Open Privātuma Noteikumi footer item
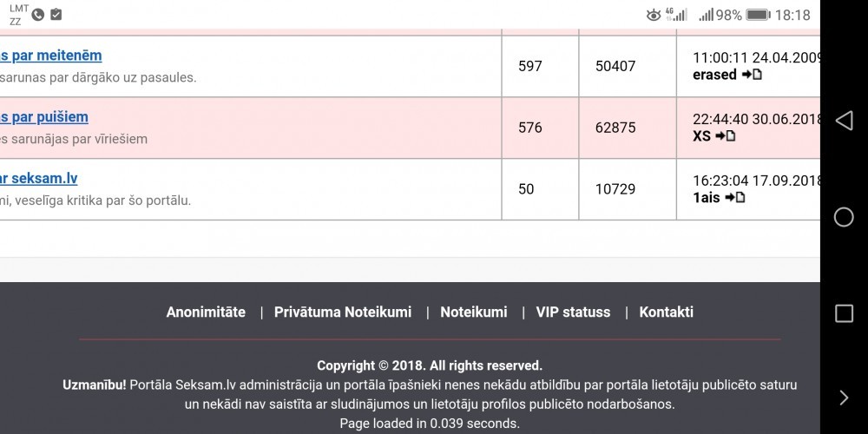Screen dimensions: 868x434 click(x=343, y=312)
